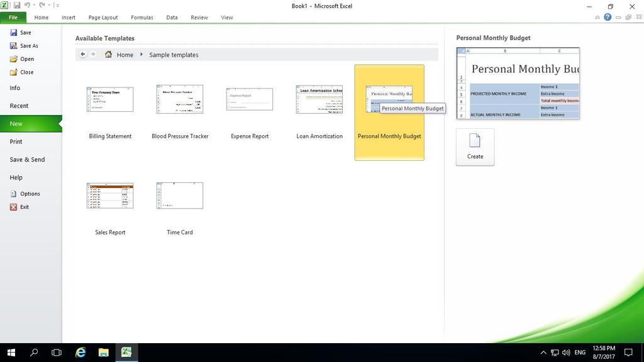The height and width of the screenshot is (362, 644).
Task: Expand the breadcrumb arrow after Home
Action: tap(142, 55)
